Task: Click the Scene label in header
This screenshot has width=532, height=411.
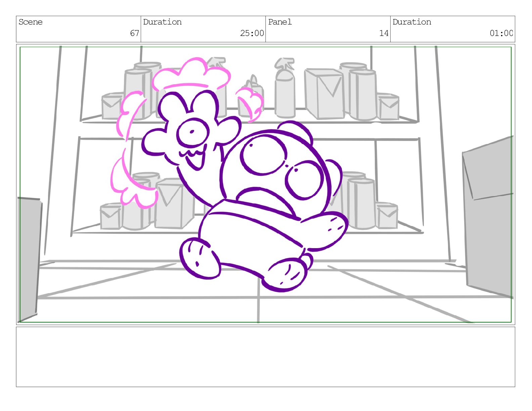Action: pos(31,22)
